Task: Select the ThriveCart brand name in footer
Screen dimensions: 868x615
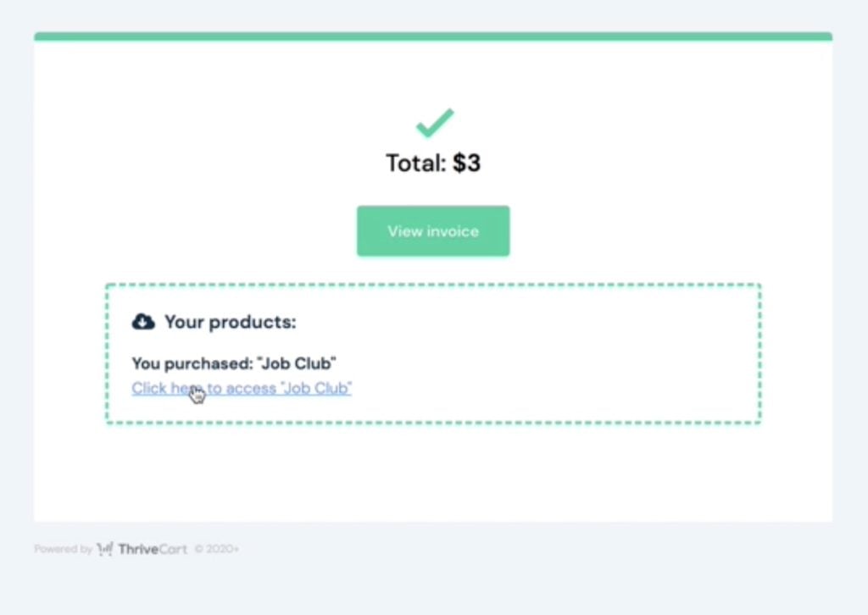Action: click(x=153, y=549)
